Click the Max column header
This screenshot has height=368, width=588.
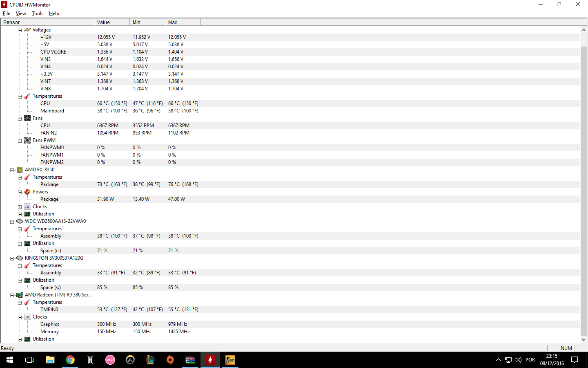tap(183, 22)
